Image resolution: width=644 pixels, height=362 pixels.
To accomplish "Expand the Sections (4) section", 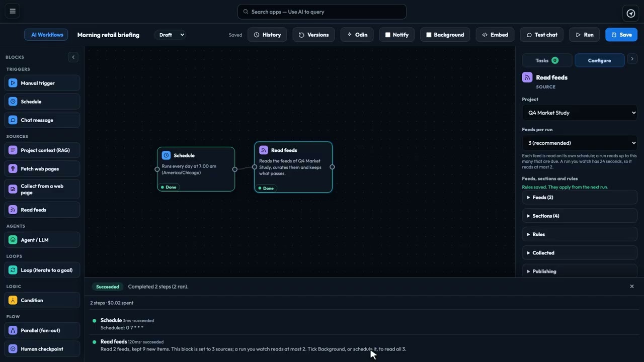I will click(580, 216).
